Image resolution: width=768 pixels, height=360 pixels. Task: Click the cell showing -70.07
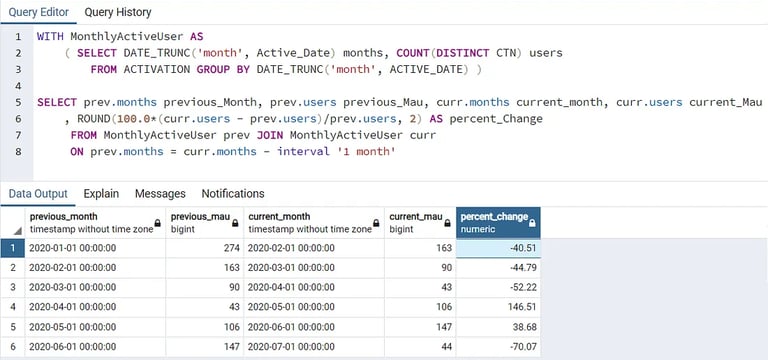coord(498,347)
